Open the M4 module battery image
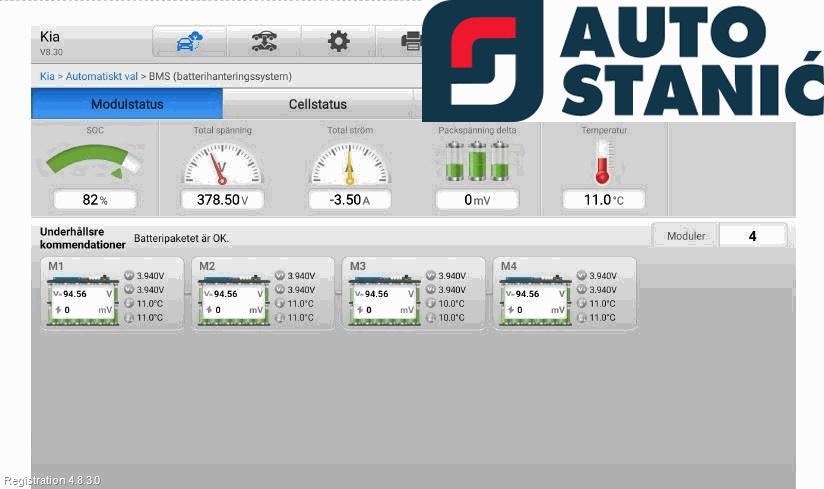The image size is (824, 489). (x=535, y=300)
